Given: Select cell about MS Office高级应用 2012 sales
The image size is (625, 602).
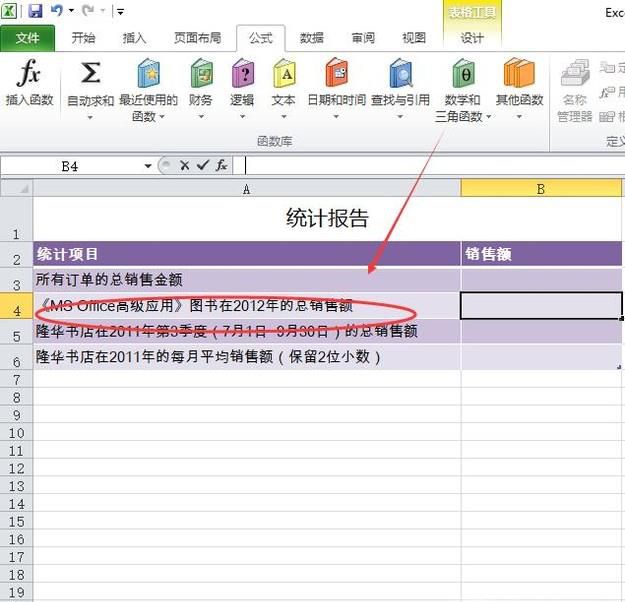Looking at the screenshot, I should [x=247, y=305].
